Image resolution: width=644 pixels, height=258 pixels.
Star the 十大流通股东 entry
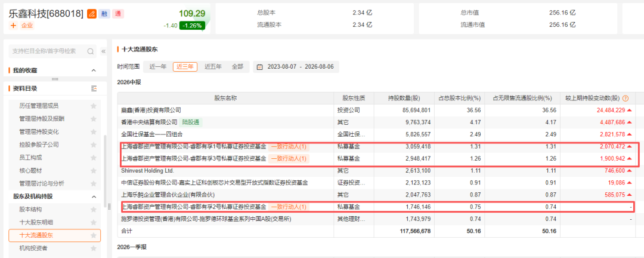[94, 235]
